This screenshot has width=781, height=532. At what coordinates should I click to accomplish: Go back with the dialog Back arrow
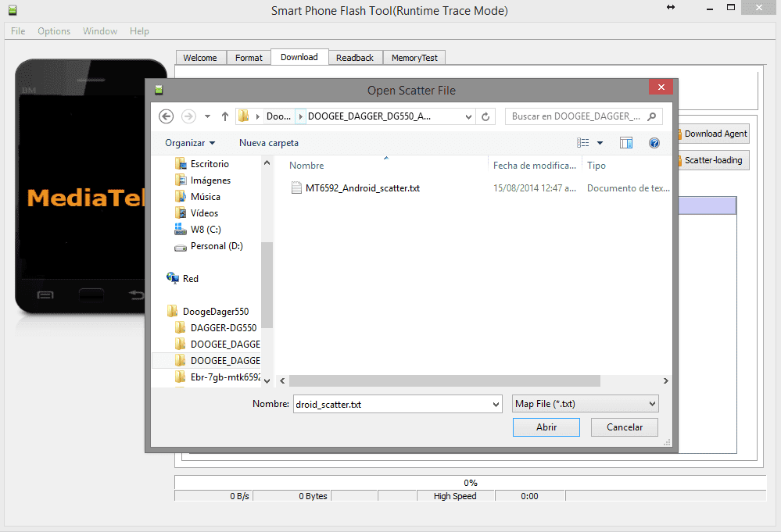166,116
